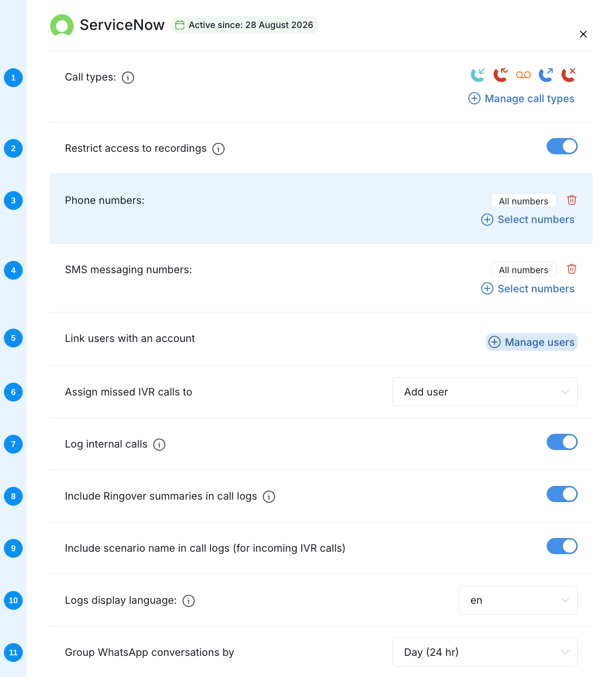Click the red failed outgoing call icon
Image resolution: width=616 pixels, height=677 pixels.
tap(569, 75)
